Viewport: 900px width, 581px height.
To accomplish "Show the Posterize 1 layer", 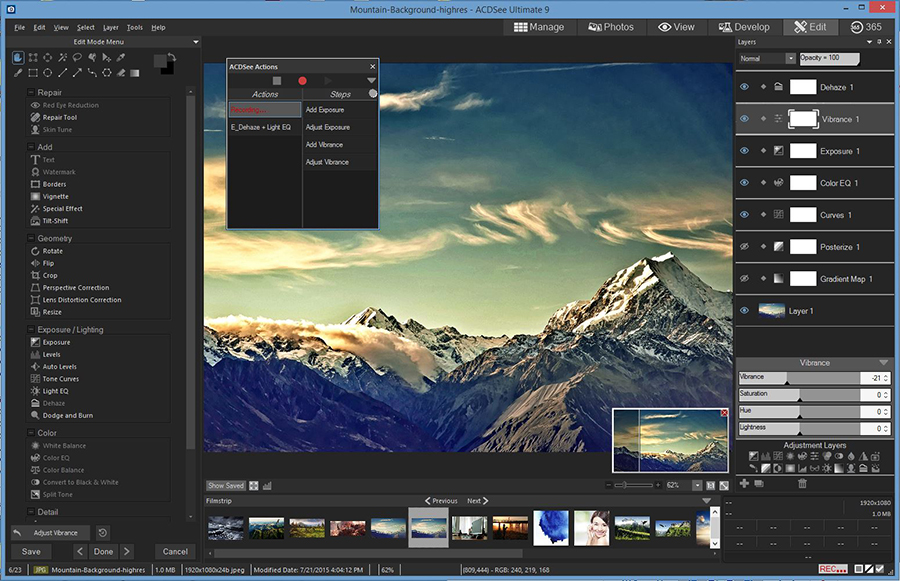I will click(x=744, y=247).
